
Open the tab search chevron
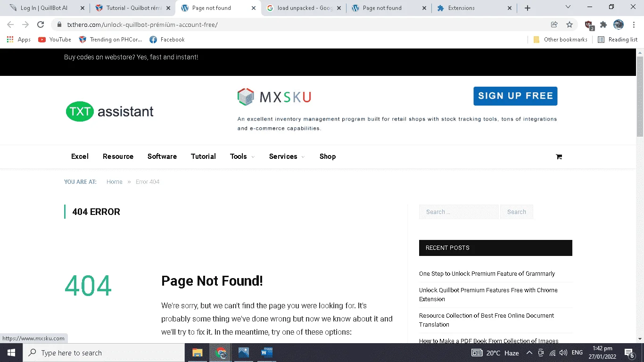pos(568,7)
